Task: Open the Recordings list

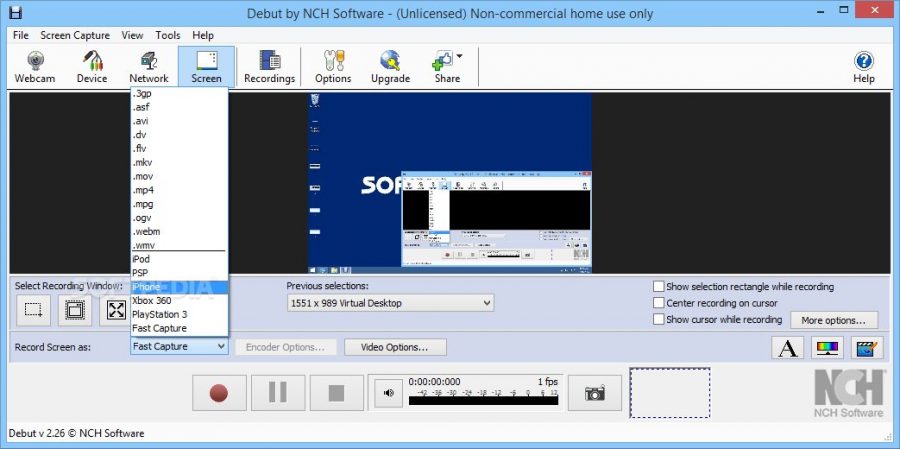Action: tap(269, 66)
